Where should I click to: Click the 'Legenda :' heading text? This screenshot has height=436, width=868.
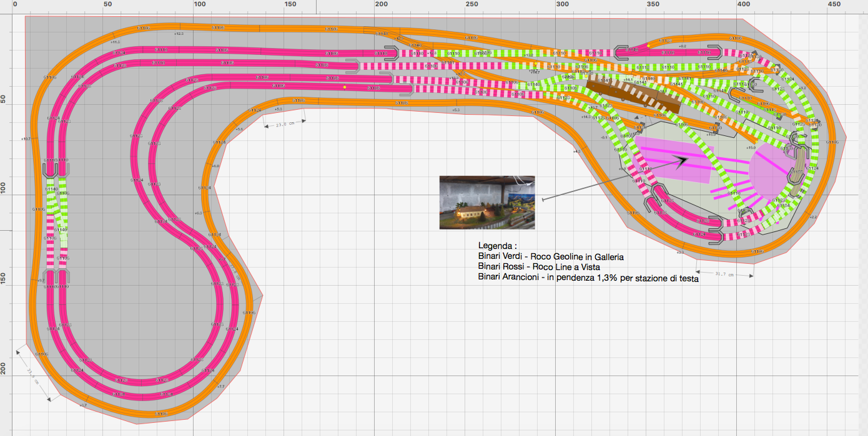pos(498,246)
